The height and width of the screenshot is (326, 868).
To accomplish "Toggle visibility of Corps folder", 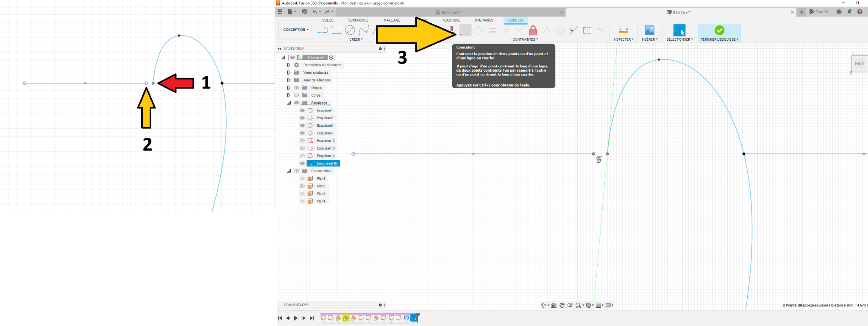I will point(297,95).
